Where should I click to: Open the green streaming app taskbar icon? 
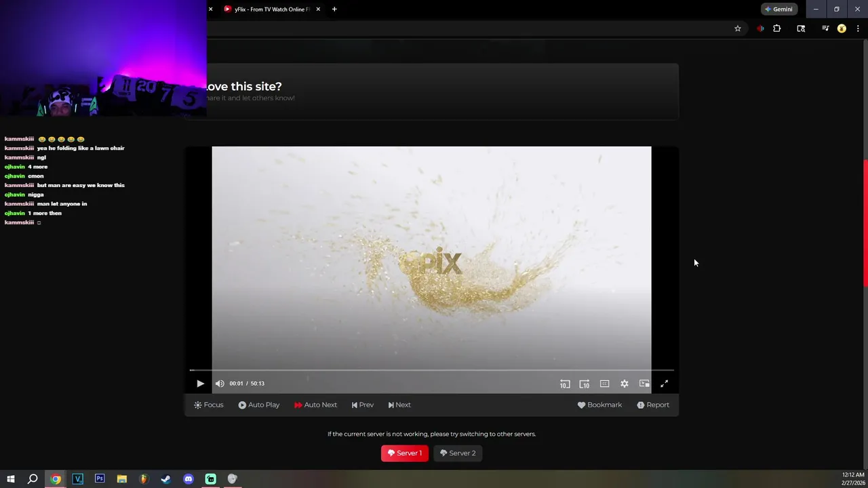click(x=210, y=479)
